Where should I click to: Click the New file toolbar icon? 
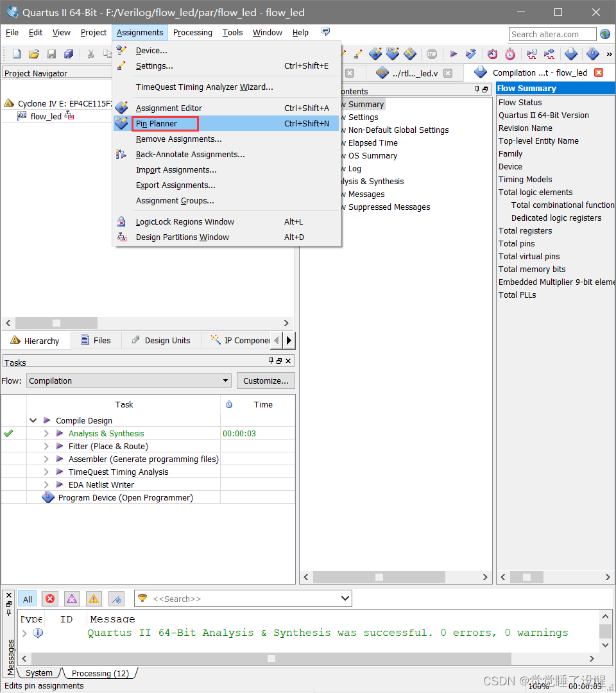[x=17, y=54]
